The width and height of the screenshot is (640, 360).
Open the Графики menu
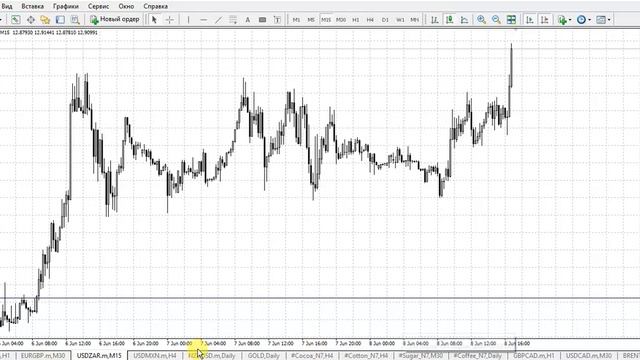(66, 7)
